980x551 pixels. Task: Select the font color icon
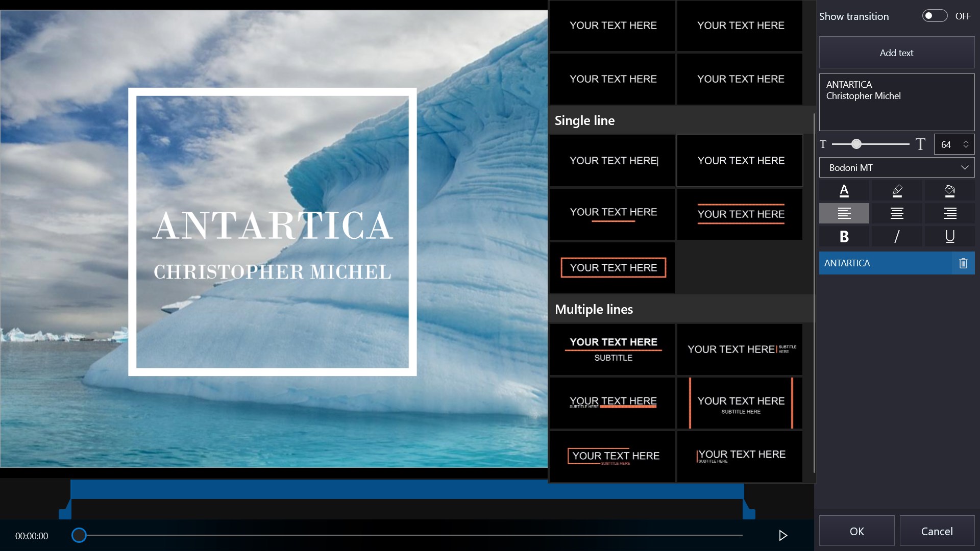[x=844, y=190]
